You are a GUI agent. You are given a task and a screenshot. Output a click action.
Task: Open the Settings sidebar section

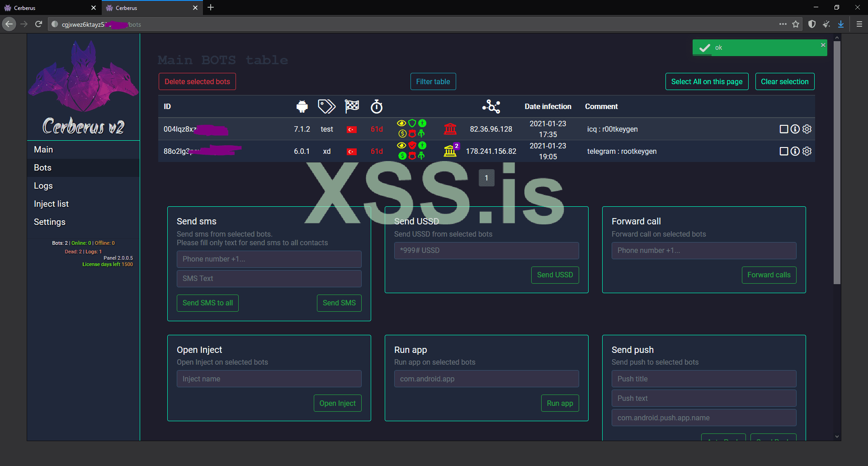pos(84,222)
